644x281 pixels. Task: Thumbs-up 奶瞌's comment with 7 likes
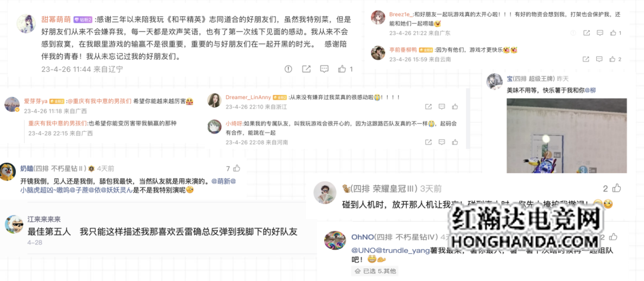click(236, 168)
